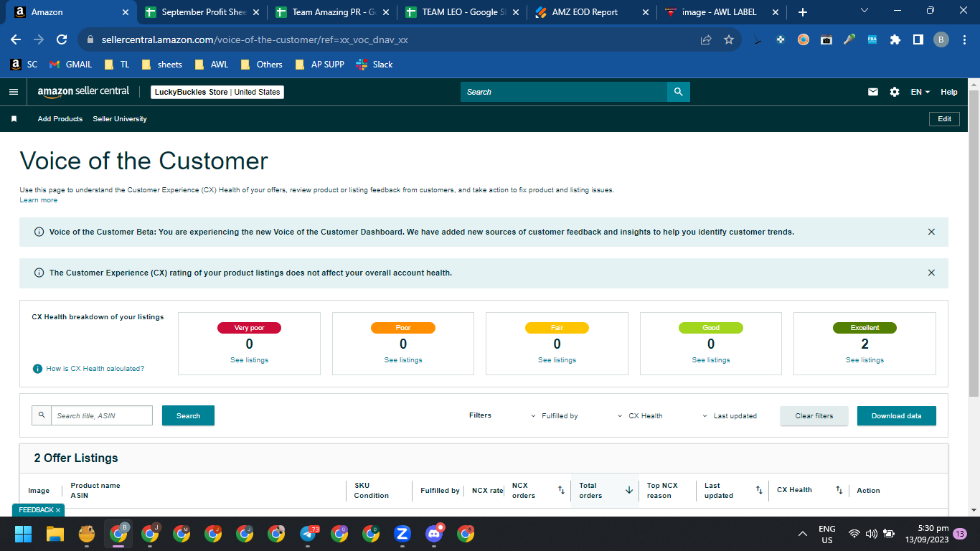Image resolution: width=980 pixels, height=551 pixels.
Task: See listings under Very poor
Action: pos(249,360)
